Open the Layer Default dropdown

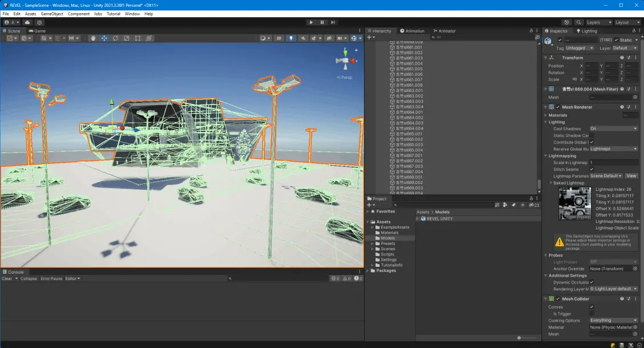coord(625,48)
